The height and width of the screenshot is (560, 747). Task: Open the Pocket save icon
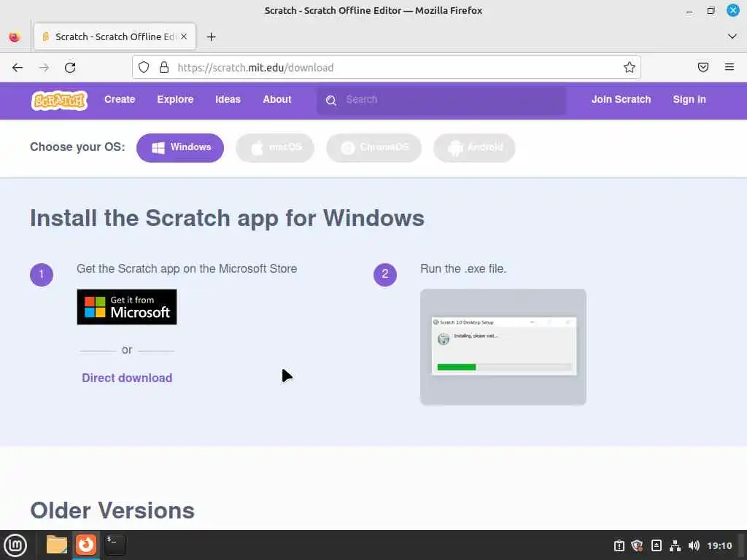pyautogui.click(x=703, y=67)
